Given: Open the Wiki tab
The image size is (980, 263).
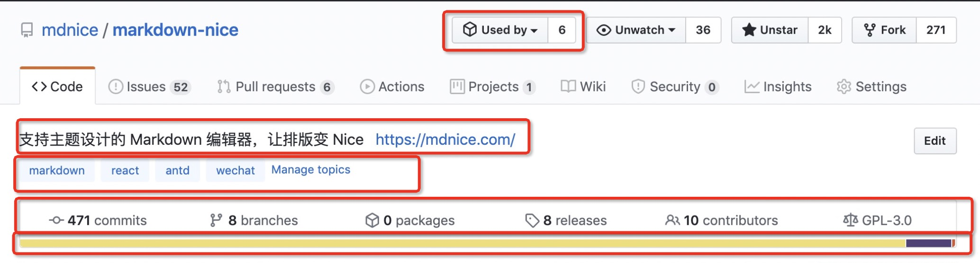Looking at the screenshot, I should point(583,87).
